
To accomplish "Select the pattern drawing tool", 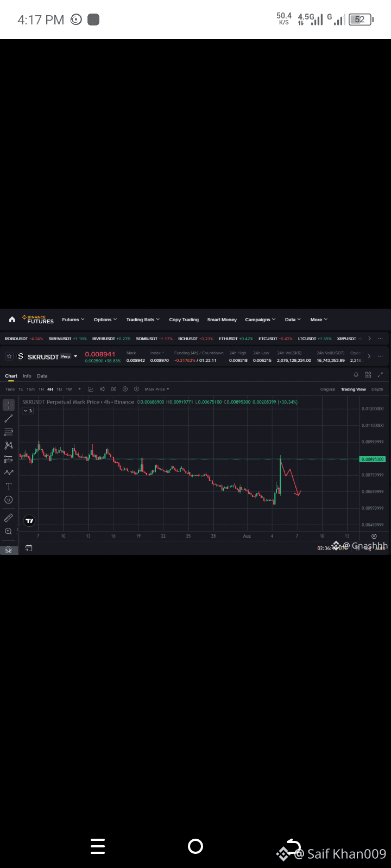I will pos(9,445).
